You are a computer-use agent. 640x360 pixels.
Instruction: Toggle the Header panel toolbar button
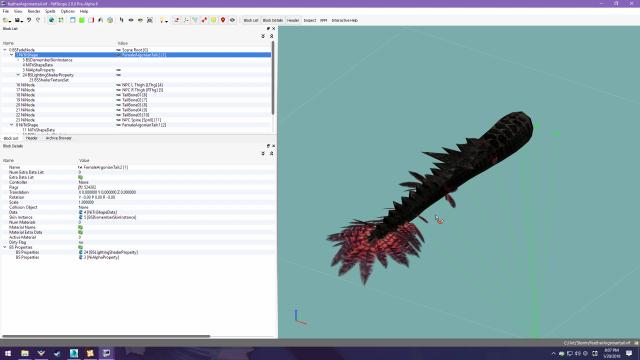tap(293, 20)
